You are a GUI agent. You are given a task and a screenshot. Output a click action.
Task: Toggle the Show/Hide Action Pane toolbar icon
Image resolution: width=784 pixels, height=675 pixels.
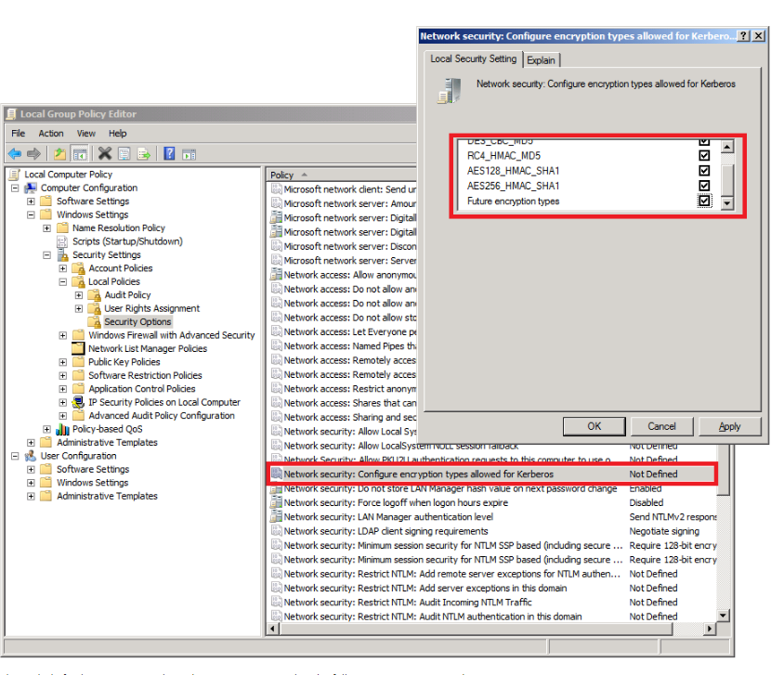click(x=189, y=154)
